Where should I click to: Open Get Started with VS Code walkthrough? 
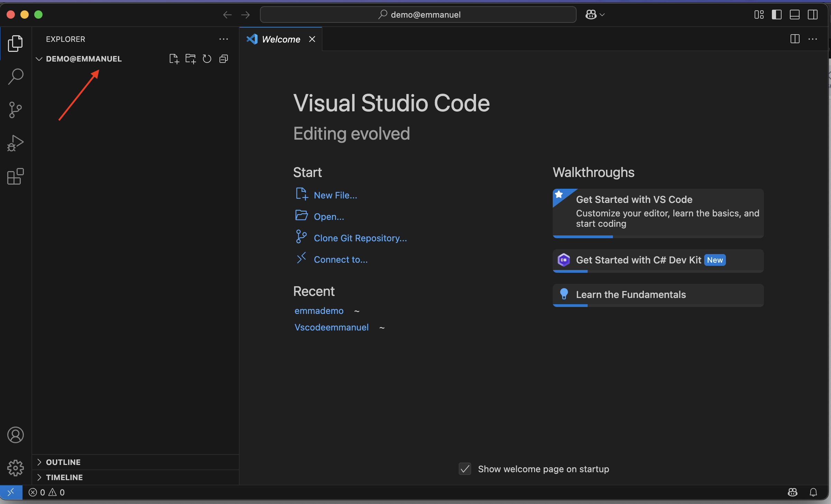tap(658, 213)
